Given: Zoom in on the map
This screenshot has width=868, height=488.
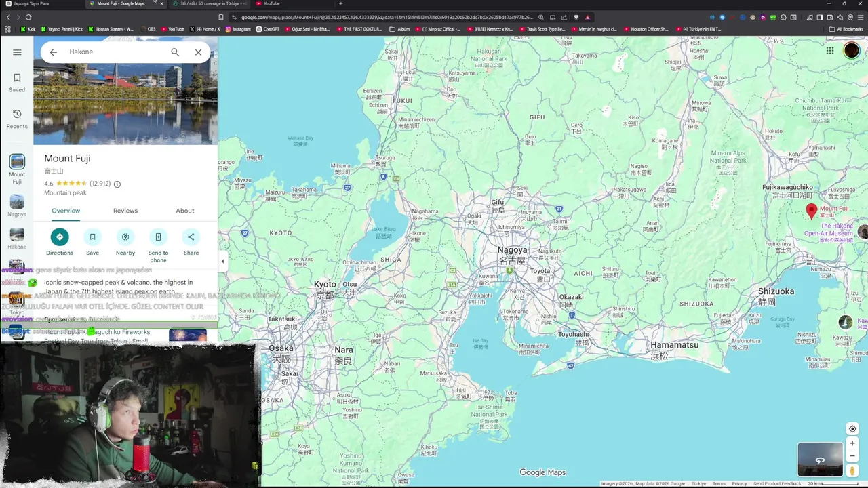Looking at the screenshot, I should coord(852,443).
